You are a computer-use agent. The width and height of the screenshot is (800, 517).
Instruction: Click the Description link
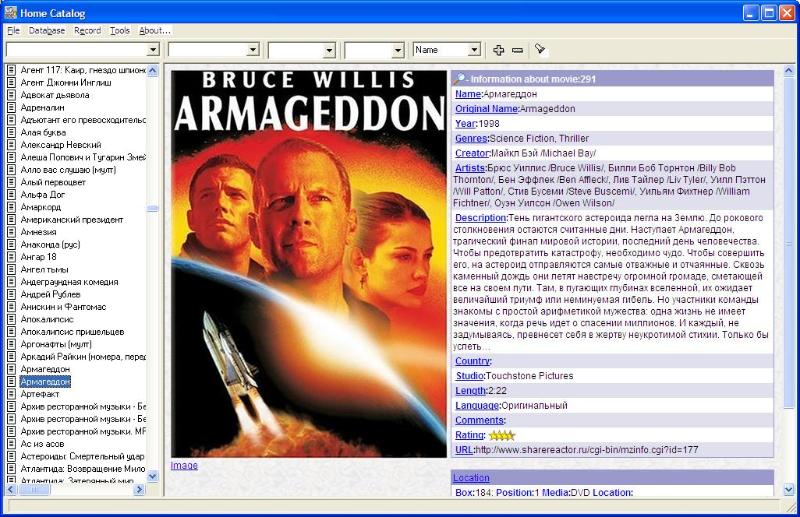pos(481,218)
